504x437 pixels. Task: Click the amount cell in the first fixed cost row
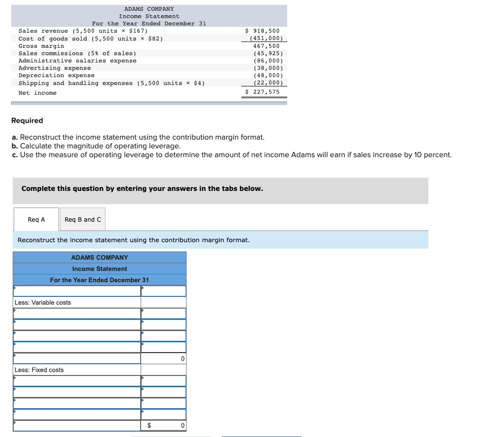pyautogui.click(x=164, y=380)
